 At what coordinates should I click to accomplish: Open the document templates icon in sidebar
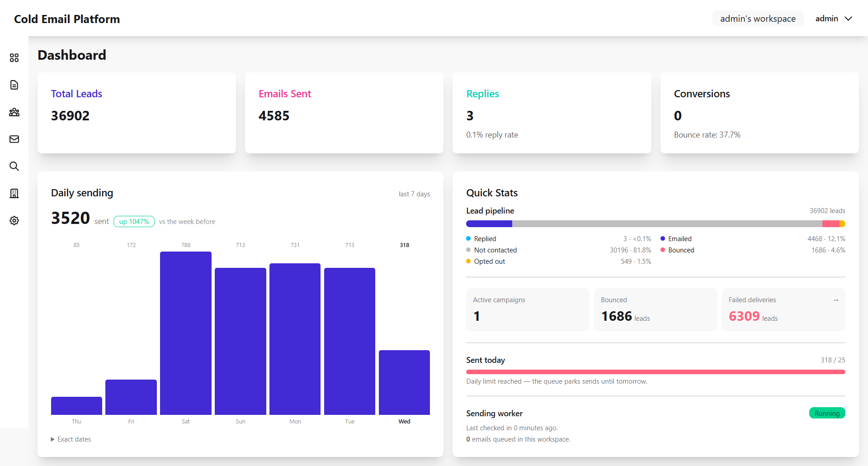tap(14, 85)
